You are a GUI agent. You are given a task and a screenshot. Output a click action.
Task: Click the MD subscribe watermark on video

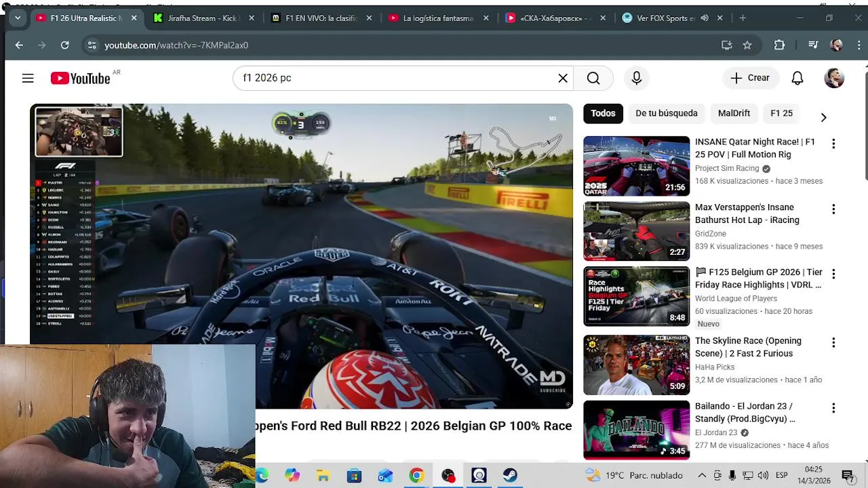(553, 382)
